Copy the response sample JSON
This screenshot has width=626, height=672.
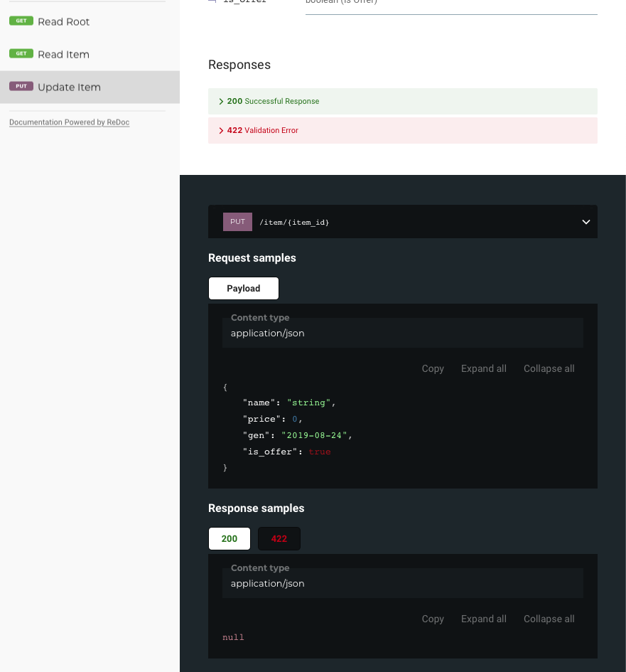[433, 619]
